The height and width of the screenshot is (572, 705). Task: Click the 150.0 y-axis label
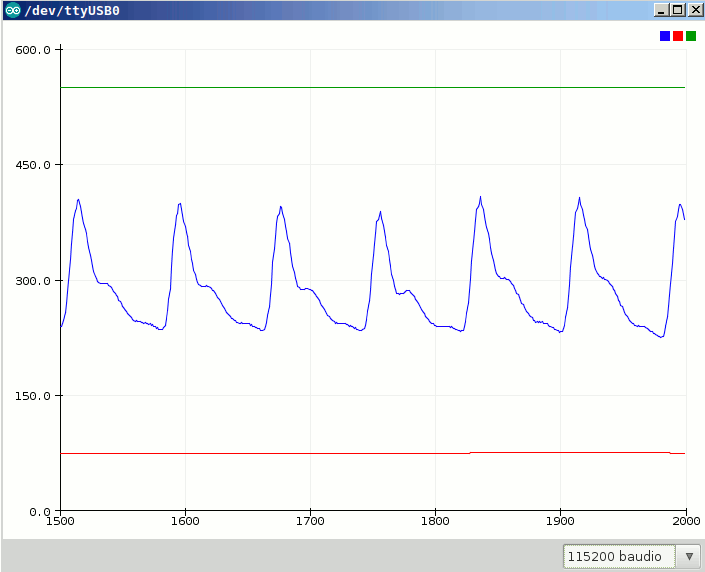click(x=33, y=396)
